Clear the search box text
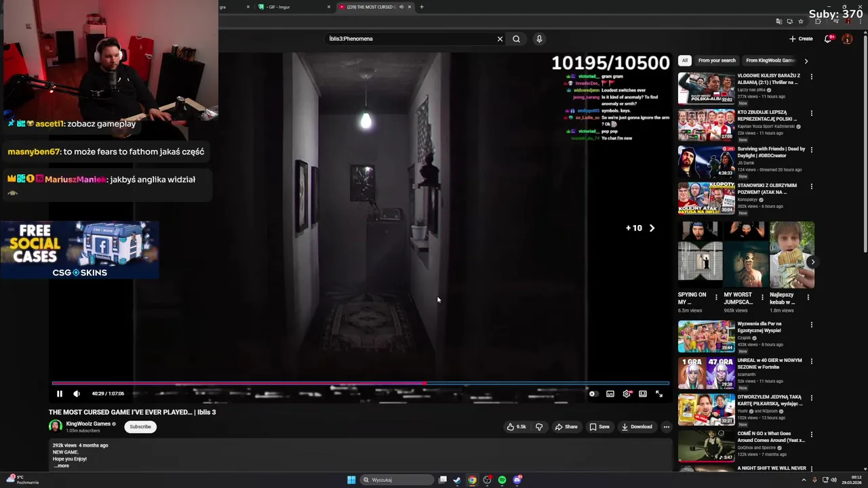The height and width of the screenshot is (488, 868). [500, 39]
